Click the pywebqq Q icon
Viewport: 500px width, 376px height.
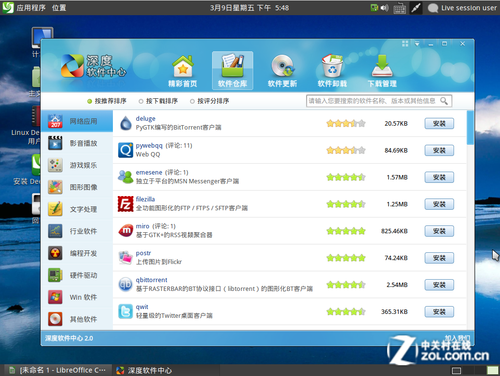click(126, 150)
